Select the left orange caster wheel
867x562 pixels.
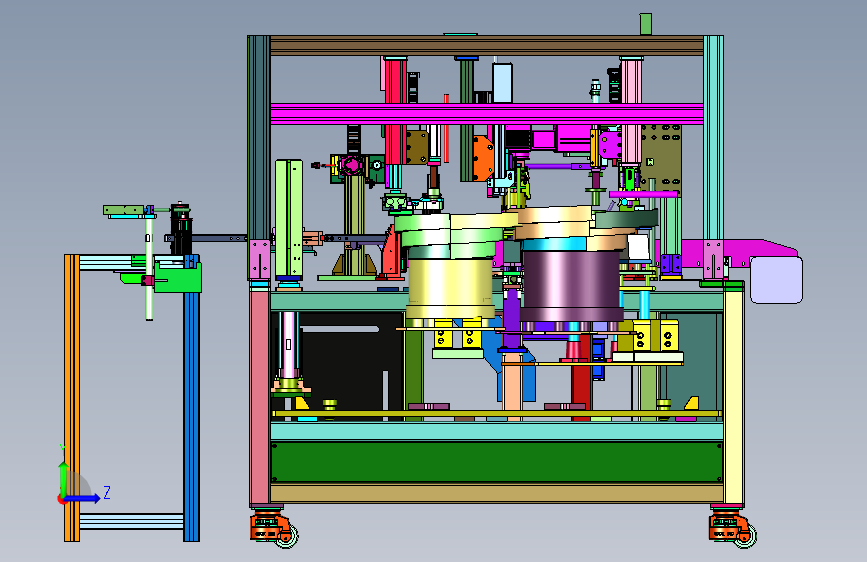pyautogui.click(x=274, y=528)
